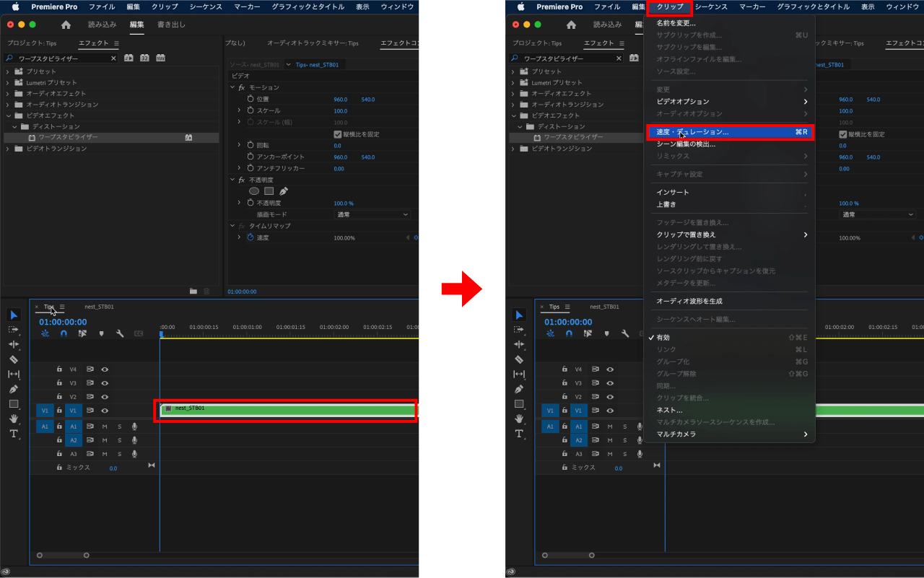Select the Hand tool in left screenshot

point(14,419)
